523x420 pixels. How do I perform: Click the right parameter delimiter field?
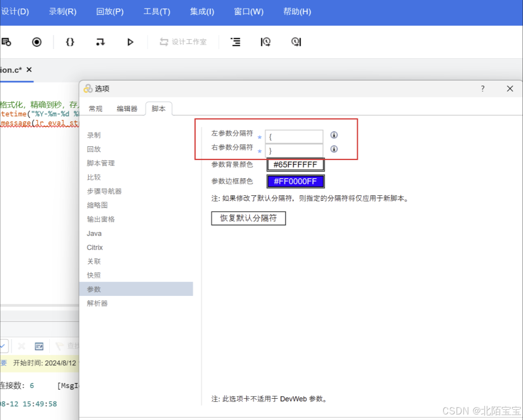[x=294, y=150]
